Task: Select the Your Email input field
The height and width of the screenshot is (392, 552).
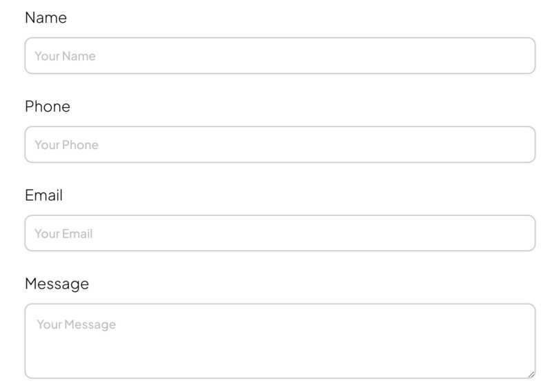Action: coord(279,233)
